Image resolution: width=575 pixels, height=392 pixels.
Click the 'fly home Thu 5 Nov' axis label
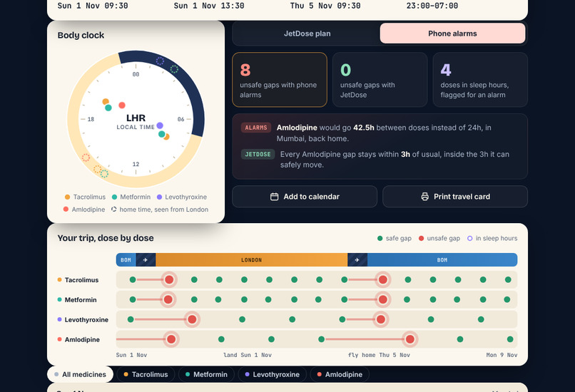380,355
